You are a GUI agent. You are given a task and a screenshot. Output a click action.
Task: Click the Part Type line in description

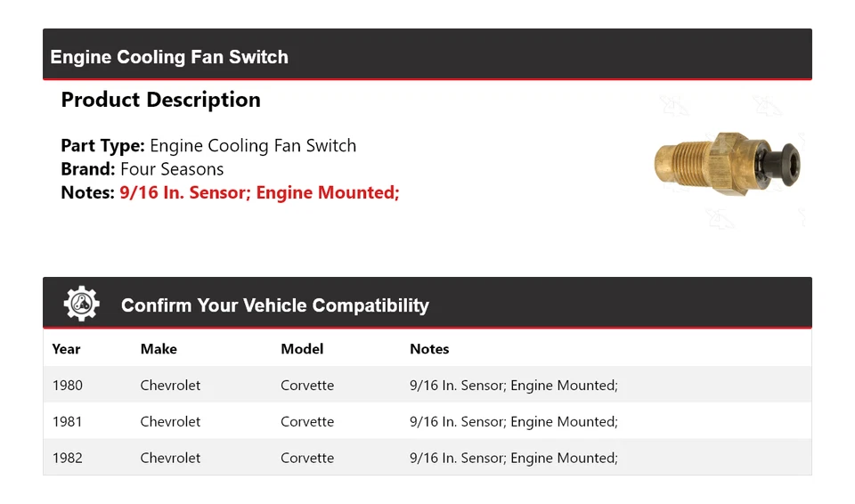pyautogui.click(x=208, y=146)
